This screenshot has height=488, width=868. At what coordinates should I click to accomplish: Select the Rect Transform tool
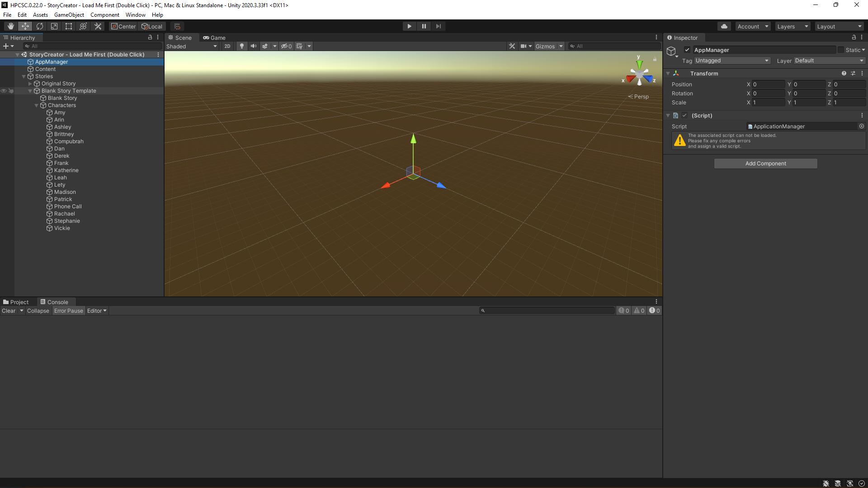pos(68,26)
